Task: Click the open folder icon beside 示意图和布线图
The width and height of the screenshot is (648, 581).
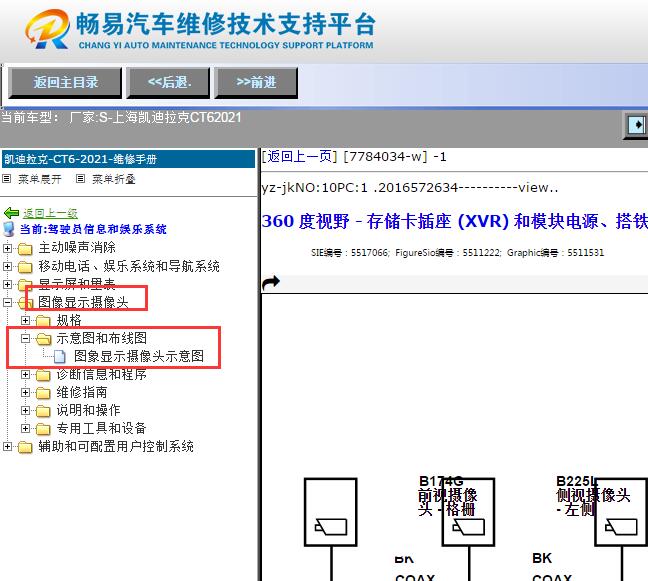Action: [x=43, y=339]
